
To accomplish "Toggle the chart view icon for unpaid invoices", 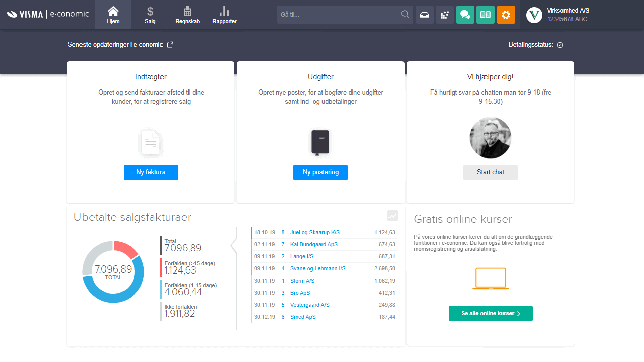I will tap(392, 216).
